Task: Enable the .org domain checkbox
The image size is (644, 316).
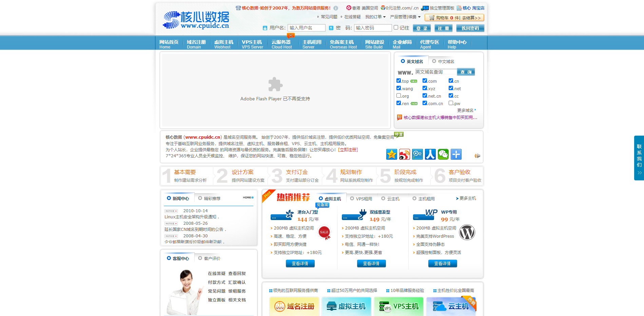Action: coord(398,96)
